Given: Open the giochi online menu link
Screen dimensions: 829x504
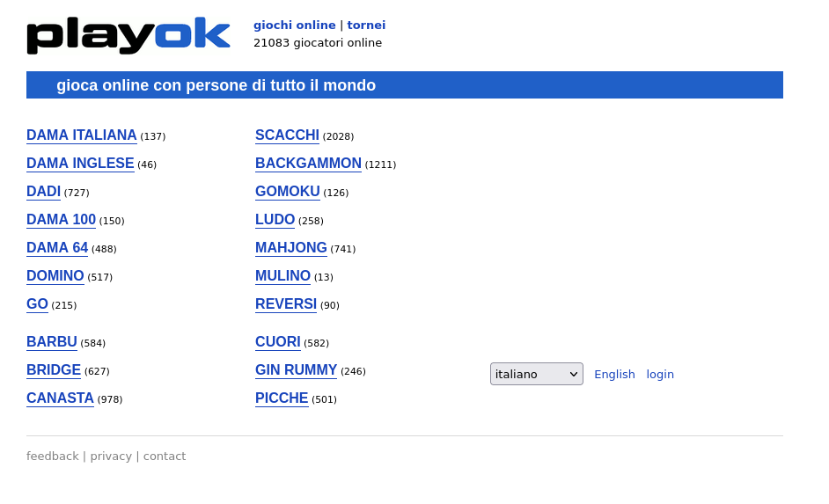Looking at the screenshot, I should coord(294,26).
